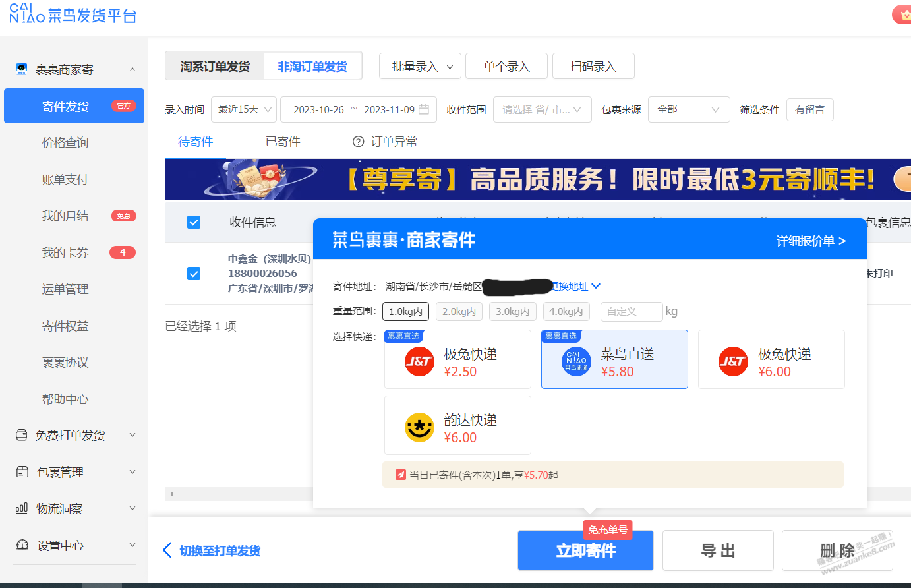Open 账单支付 in the sidebar
The width and height of the screenshot is (911, 588).
click(65, 179)
